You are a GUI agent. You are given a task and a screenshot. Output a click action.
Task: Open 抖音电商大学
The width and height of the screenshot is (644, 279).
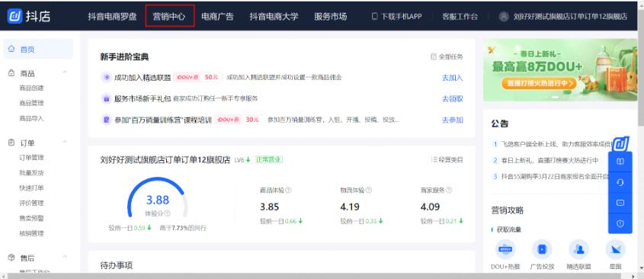tap(274, 17)
